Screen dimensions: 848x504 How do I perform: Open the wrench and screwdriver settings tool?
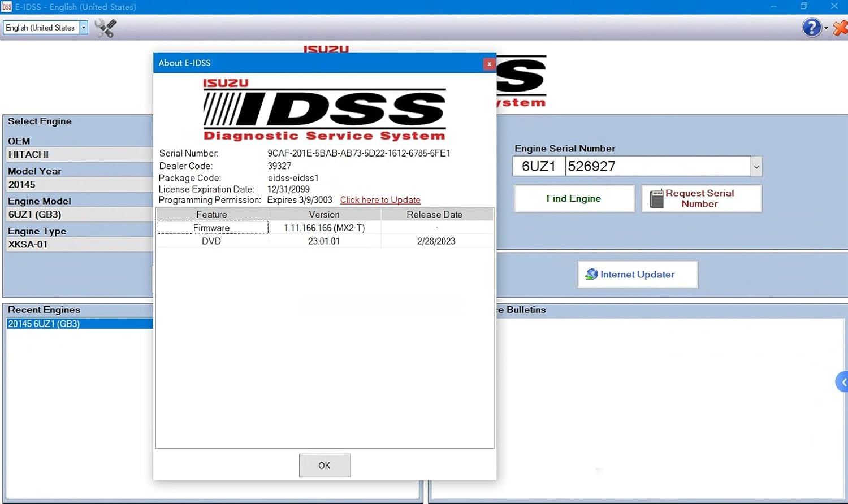105,28
